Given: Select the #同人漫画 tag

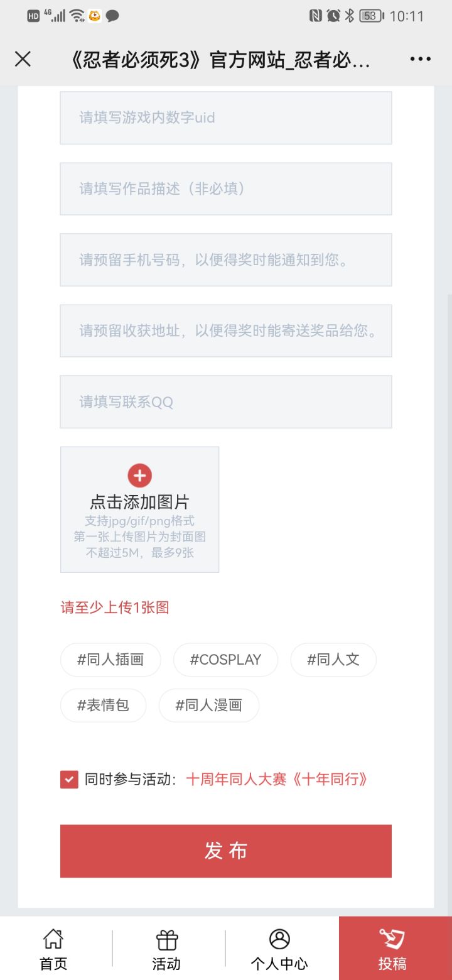Looking at the screenshot, I should coord(208,705).
